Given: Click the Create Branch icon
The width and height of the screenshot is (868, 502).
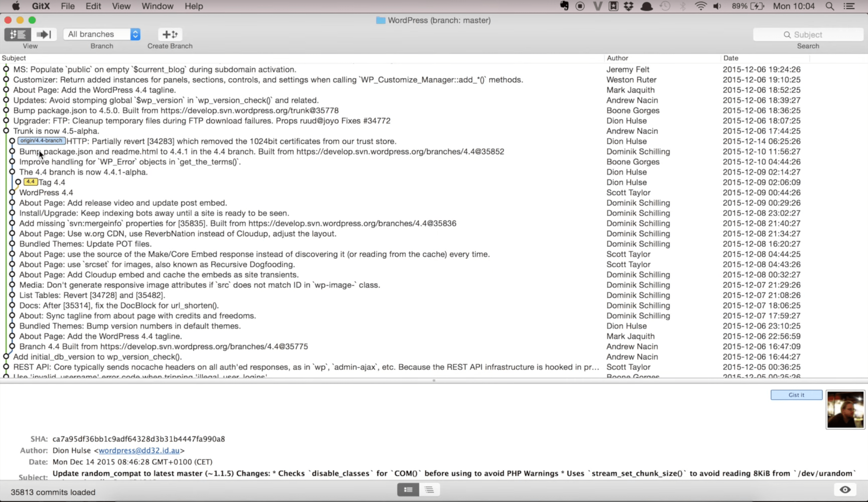Looking at the screenshot, I should [170, 34].
